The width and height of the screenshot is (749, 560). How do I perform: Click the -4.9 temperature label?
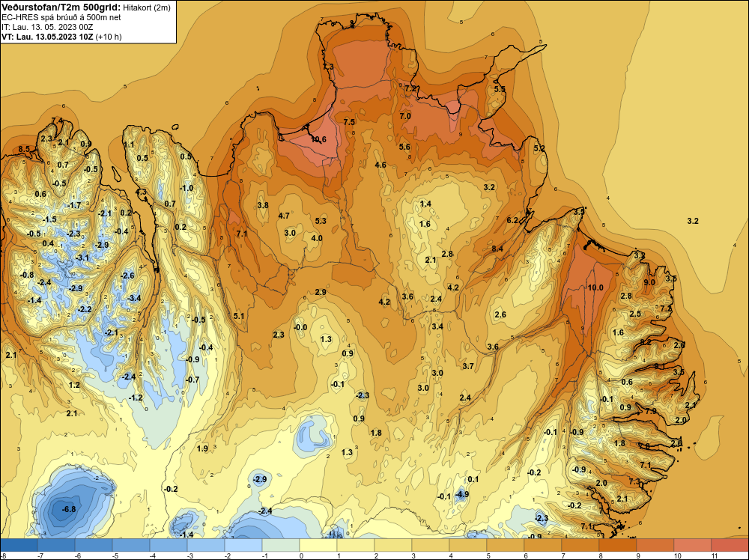tap(461, 494)
